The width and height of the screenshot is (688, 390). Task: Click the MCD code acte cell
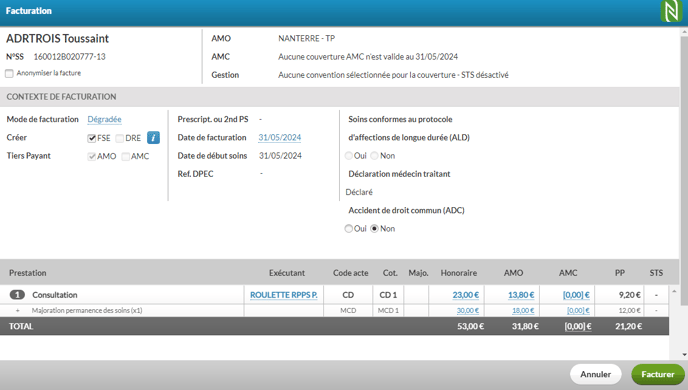[x=348, y=311]
